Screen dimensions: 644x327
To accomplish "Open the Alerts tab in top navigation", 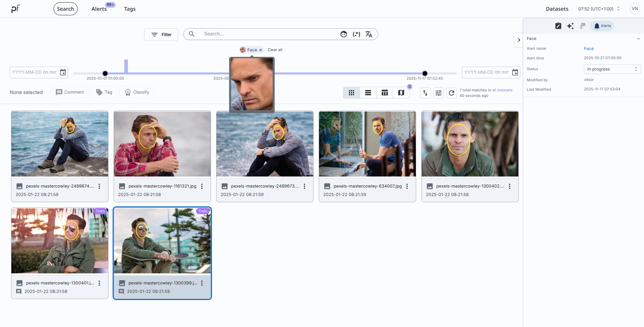I will point(99,9).
